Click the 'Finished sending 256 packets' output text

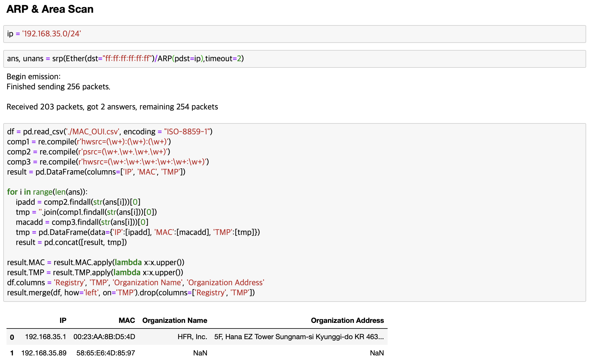coord(58,87)
